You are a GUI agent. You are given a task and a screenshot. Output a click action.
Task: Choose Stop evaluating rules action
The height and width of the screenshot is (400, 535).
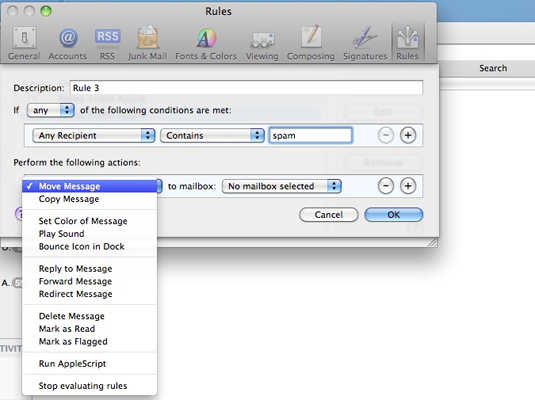click(89, 386)
